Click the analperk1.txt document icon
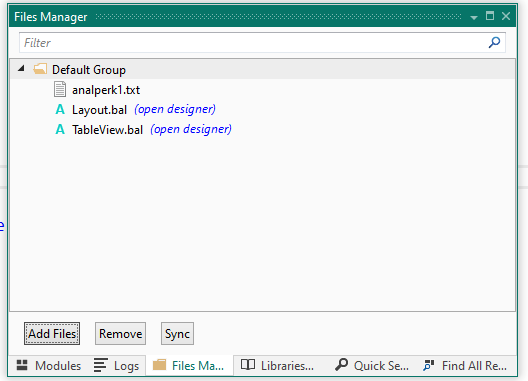 (x=60, y=89)
